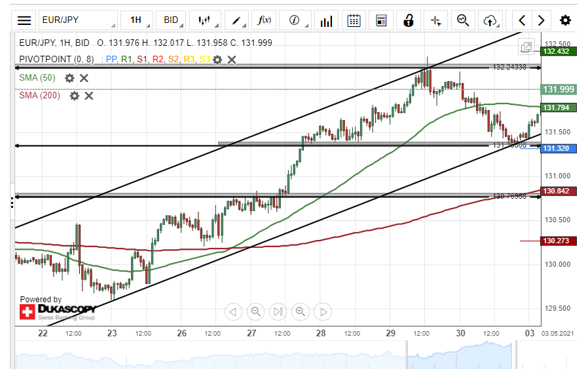Remove the SMA (50) indicator
The height and width of the screenshot is (375, 588).
[x=84, y=78]
